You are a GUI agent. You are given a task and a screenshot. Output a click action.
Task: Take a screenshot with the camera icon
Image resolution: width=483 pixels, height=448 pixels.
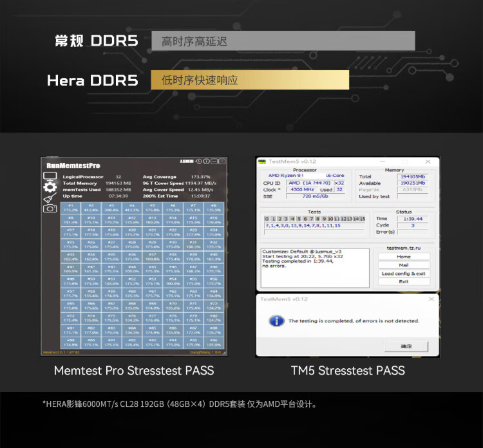click(x=50, y=208)
